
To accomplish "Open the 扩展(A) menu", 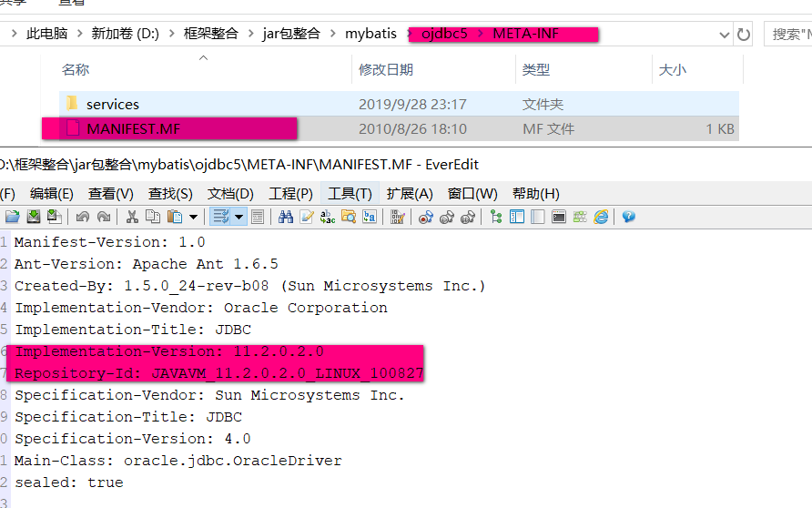I will coord(410,194).
